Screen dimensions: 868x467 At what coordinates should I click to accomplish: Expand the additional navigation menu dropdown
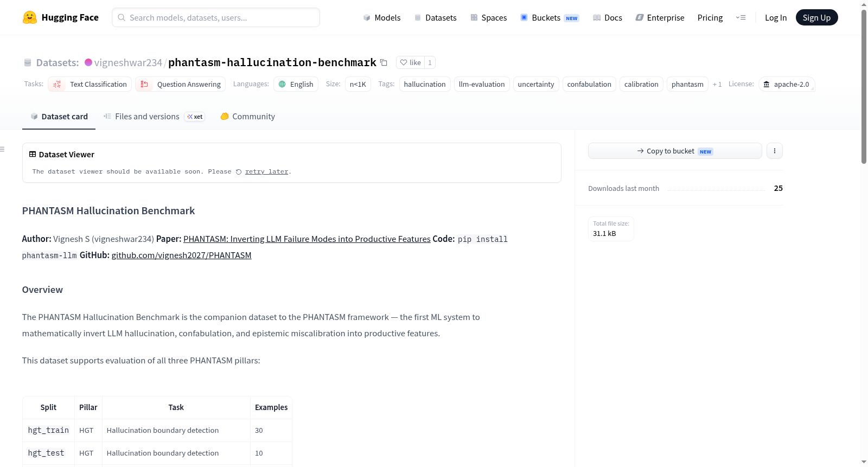(x=741, y=17)
